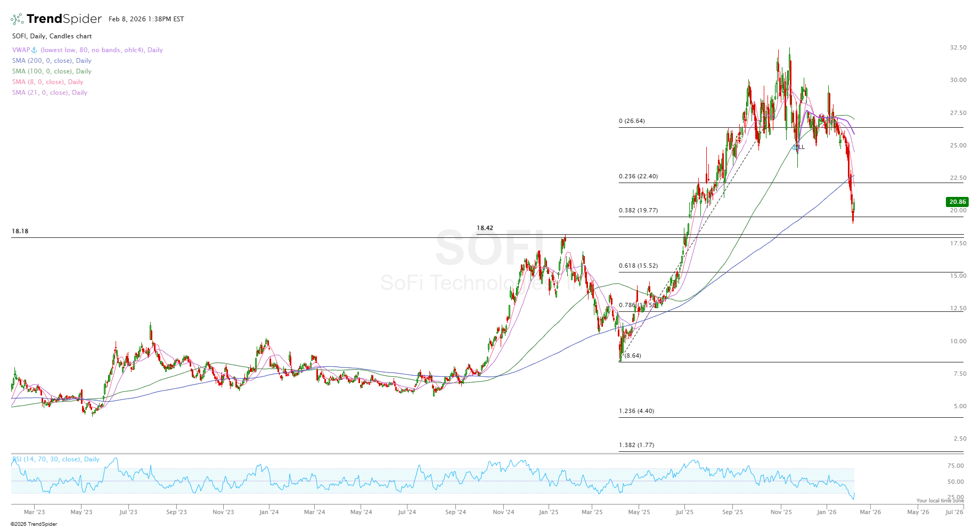980x529 pixels.
Task: Click the Mar '23 date axis label
Action: (35, 513)
